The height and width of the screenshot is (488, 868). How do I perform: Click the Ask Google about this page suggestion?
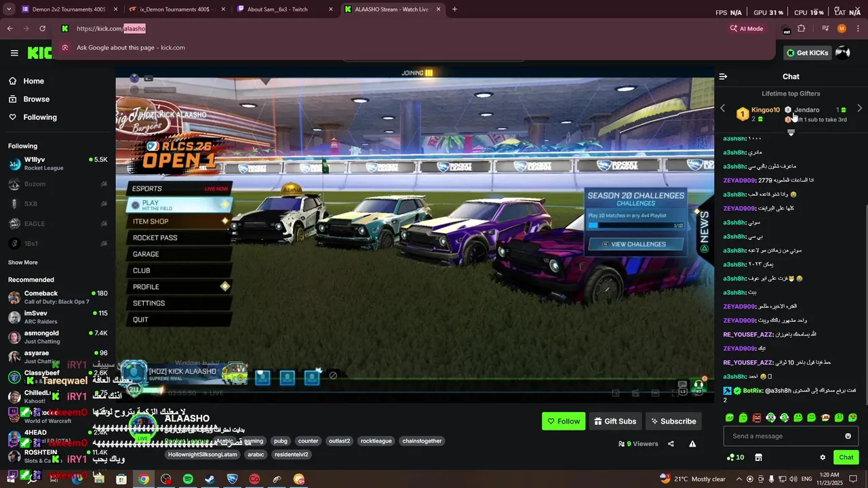(x=414, y=47)
